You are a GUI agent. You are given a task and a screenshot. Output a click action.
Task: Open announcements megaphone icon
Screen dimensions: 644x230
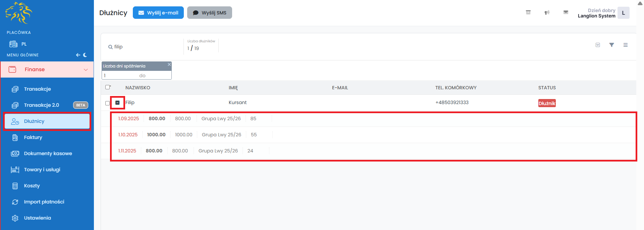pyautogui.click(x=547, y=12)
